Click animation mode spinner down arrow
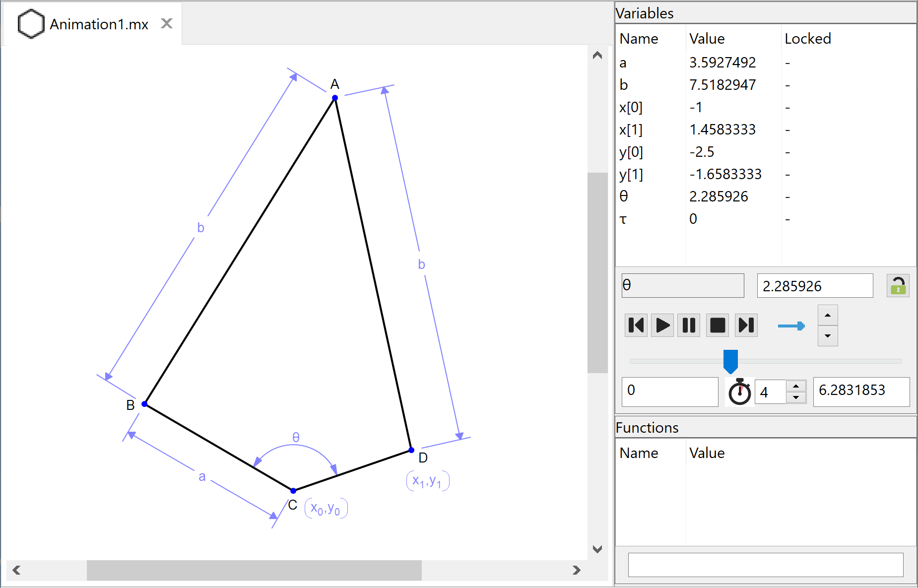918x588 pixels. [828, 336]
